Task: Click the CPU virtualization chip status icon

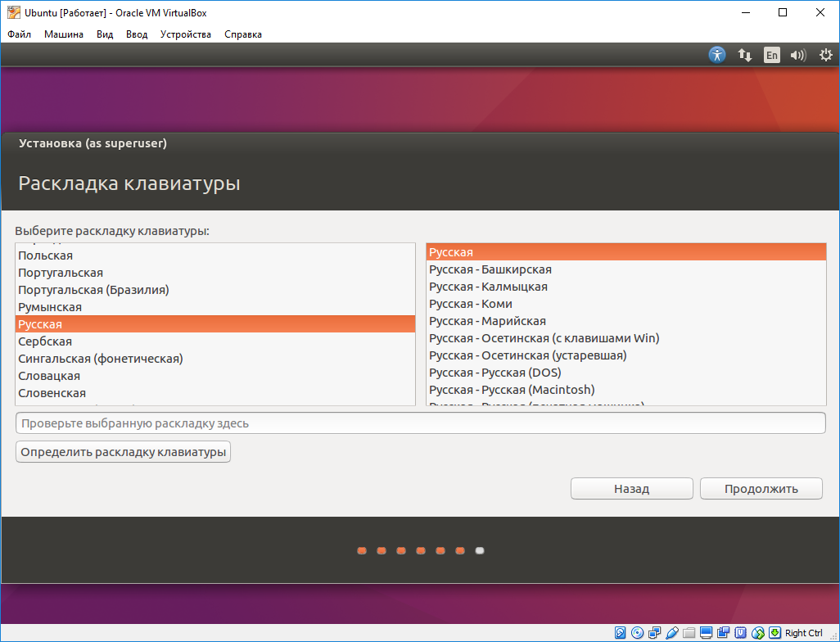Action: pos(740,633)
